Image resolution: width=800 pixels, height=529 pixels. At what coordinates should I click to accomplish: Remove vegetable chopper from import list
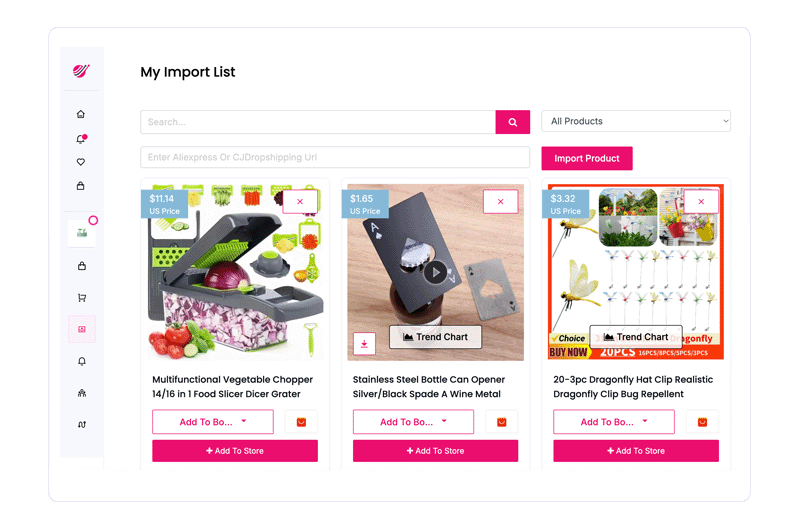coord(300,201)
